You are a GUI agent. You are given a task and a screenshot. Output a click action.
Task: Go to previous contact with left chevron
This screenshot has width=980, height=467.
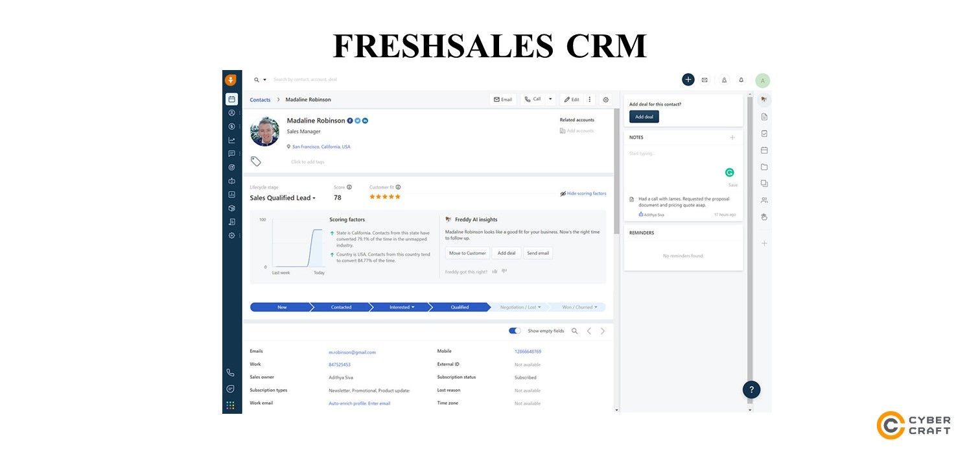click(x=589, y=331)
